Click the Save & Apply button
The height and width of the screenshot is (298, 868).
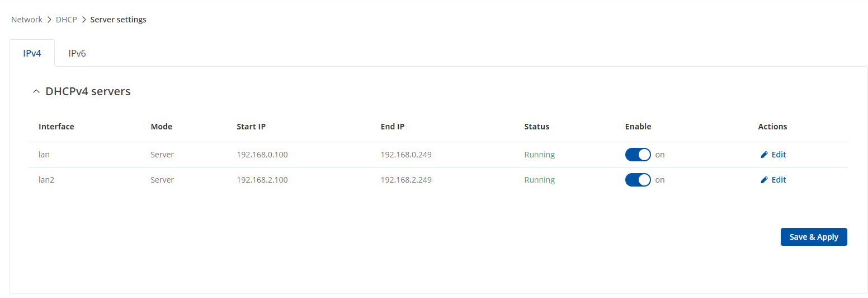(814, 237)
